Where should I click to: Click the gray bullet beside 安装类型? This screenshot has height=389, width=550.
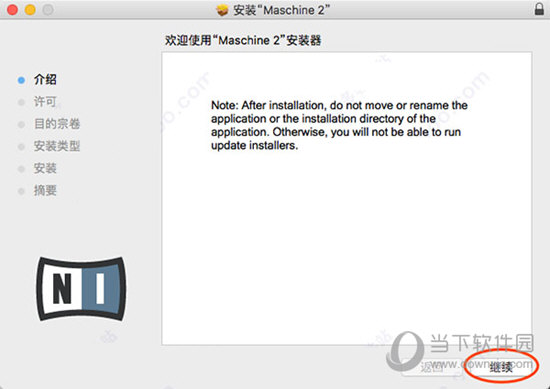click(x=21, y=147)
